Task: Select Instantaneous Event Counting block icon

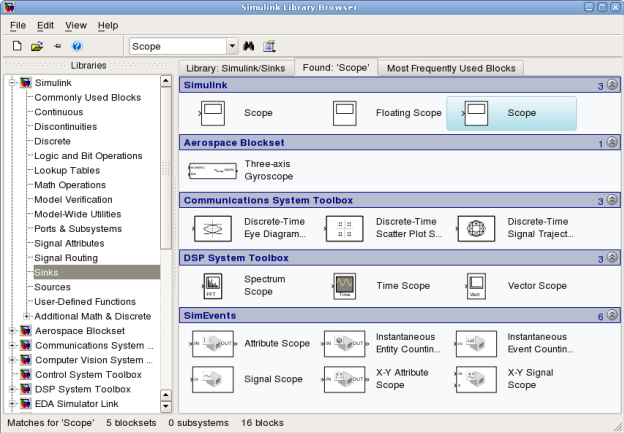Action: [476, 344]
